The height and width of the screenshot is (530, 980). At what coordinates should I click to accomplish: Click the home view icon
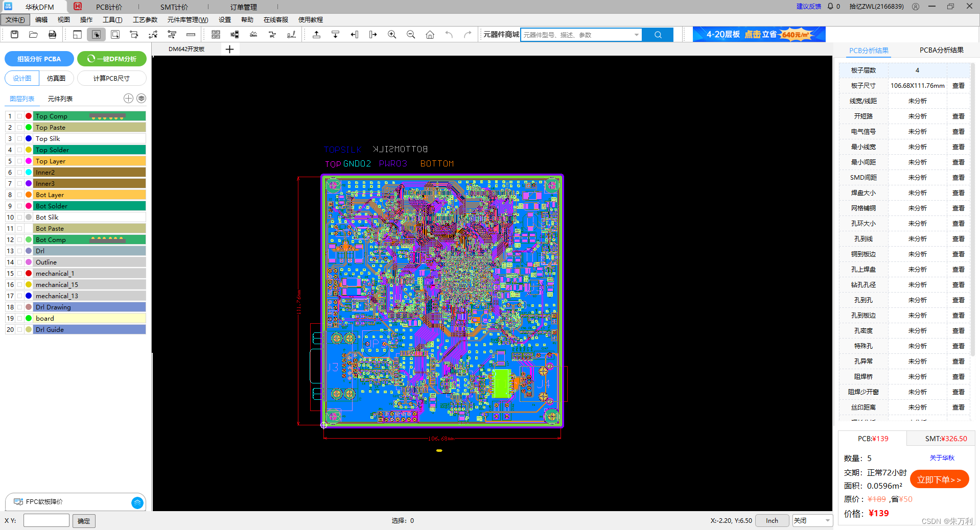(x=430, y=34)
